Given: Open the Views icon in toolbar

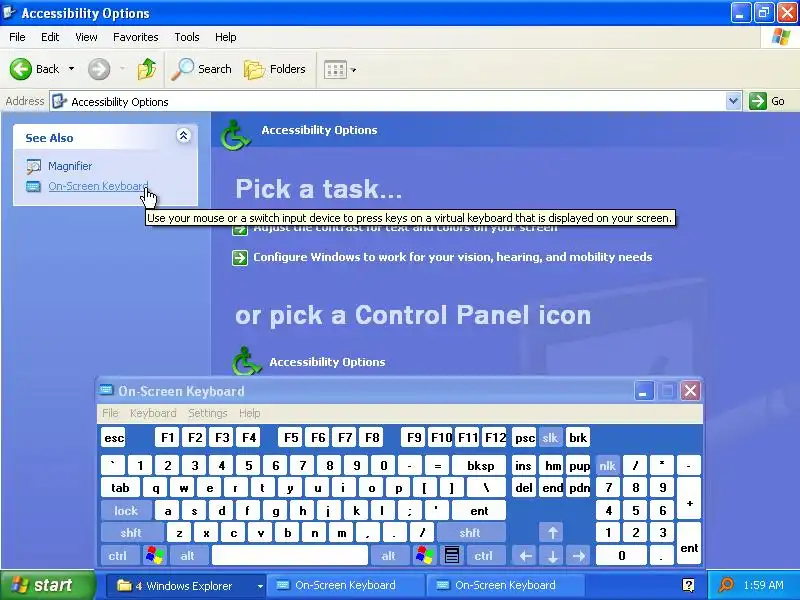Looking at the screenshot, I should click(x=335, y=69).
